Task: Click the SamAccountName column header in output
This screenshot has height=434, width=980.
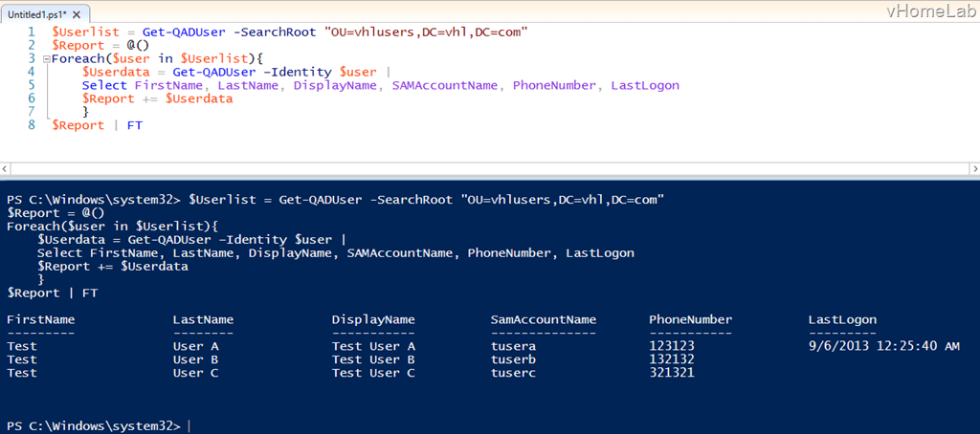Action: pyautogui.click(x=543, y=319)
